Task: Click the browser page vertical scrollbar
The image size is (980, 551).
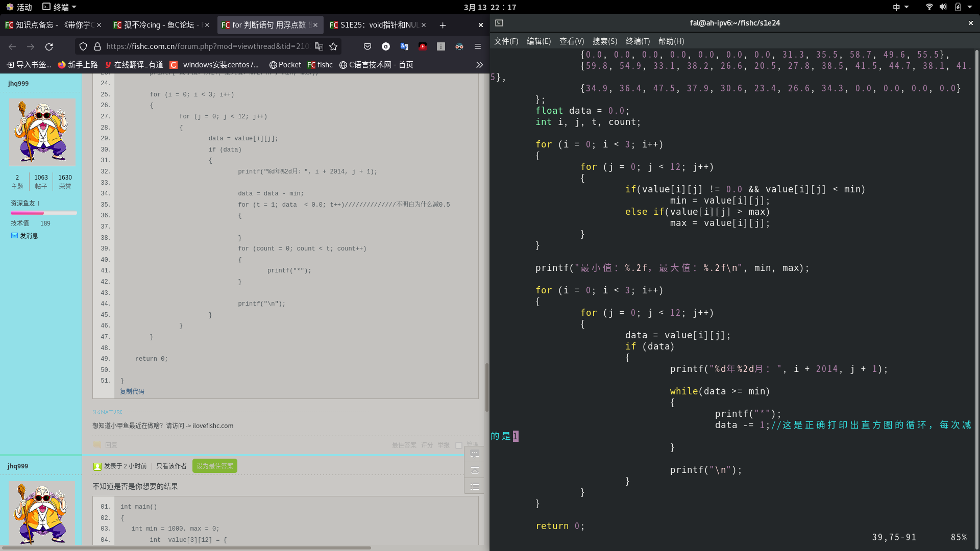Action: pyautogui.click(x=486, y=387)
